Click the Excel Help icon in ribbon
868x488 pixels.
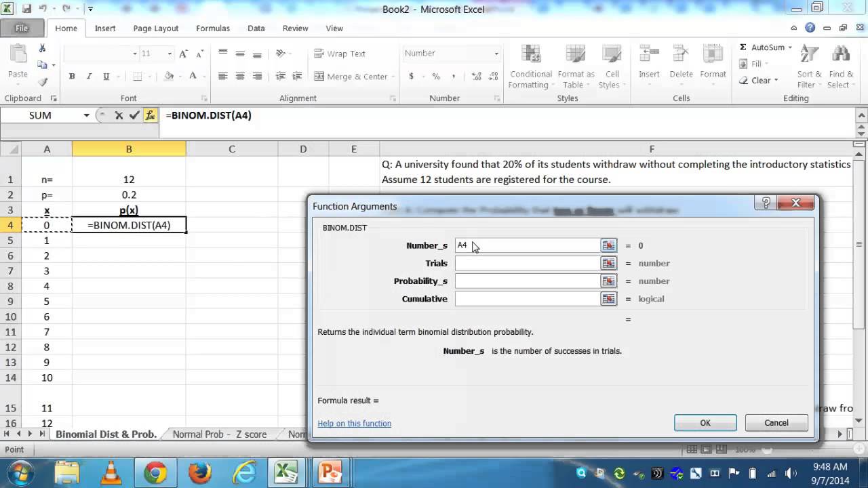(x=810, y=28)
